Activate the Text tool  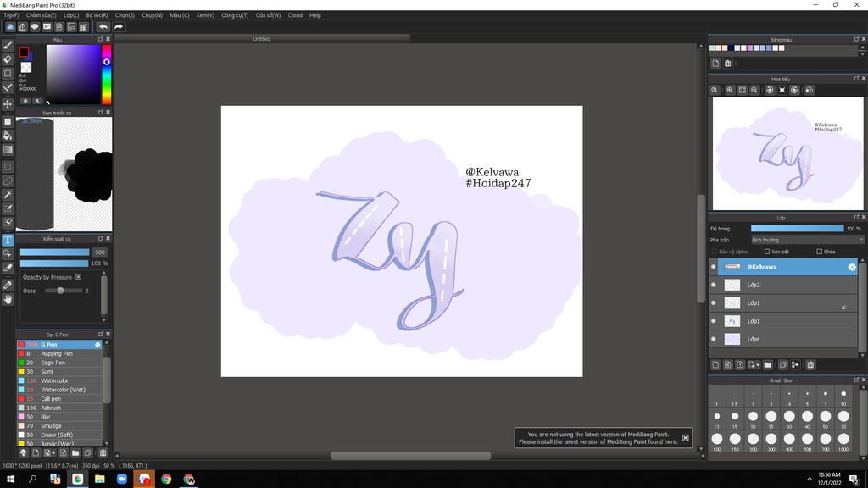pyautogui.click(x=8, y=240)
